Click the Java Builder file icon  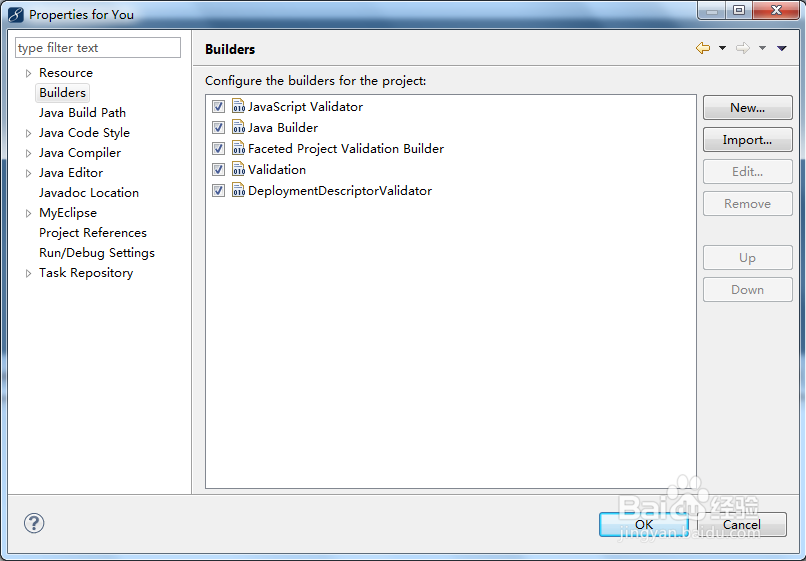click(238, 127)
